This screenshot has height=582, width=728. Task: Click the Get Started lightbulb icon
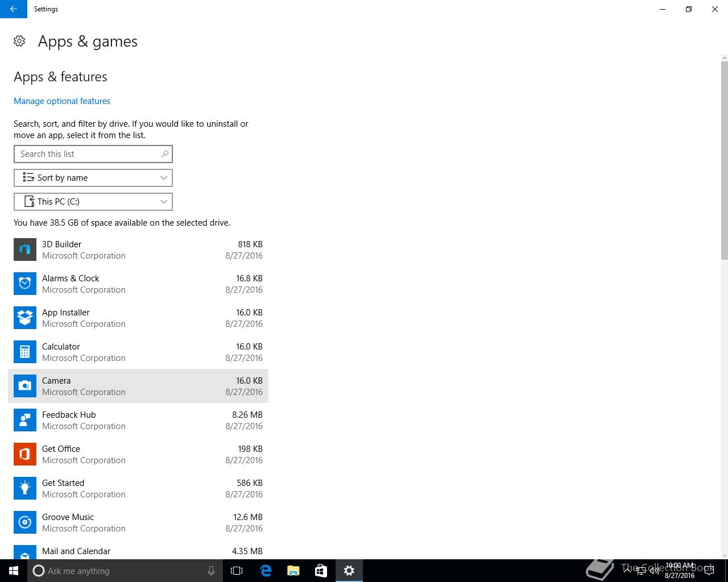25,488
